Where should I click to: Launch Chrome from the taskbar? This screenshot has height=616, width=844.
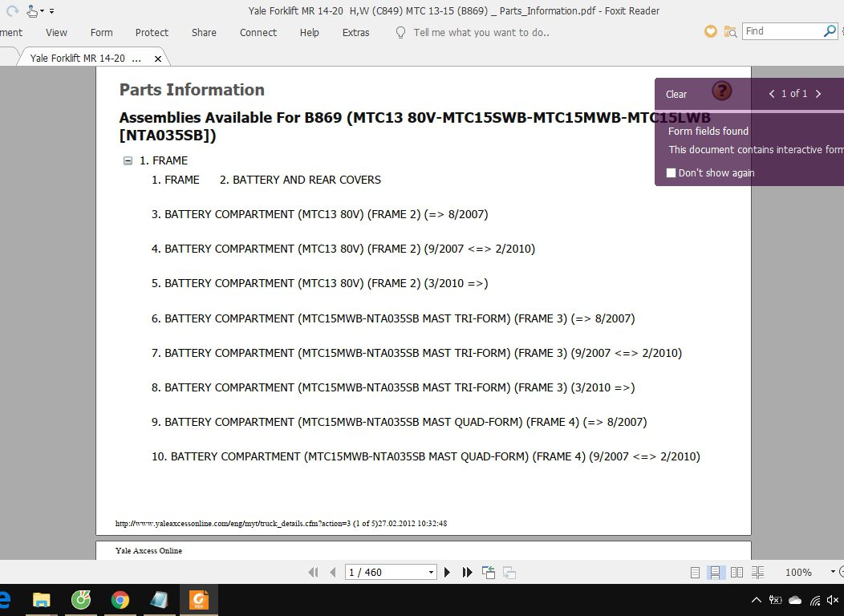(120, 599)
